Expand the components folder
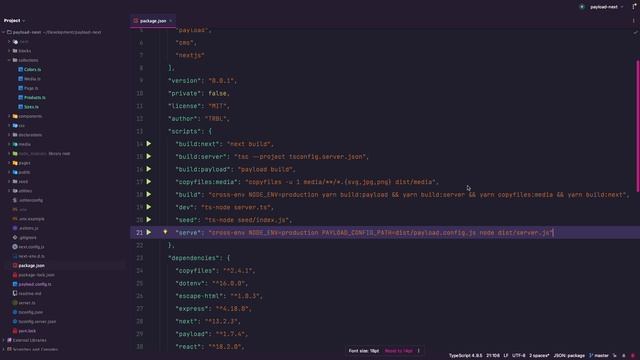640x360 pixels. pyautogui.click(x=9, y=116)
